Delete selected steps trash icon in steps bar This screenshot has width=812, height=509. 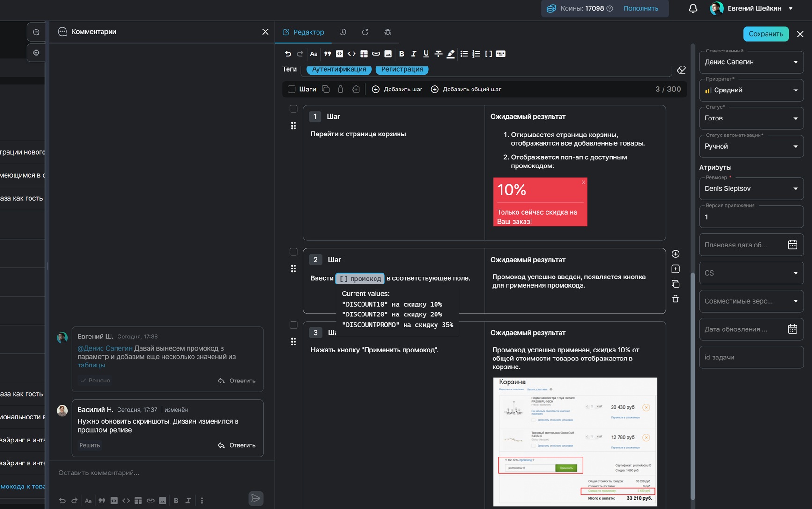[340, 89]
